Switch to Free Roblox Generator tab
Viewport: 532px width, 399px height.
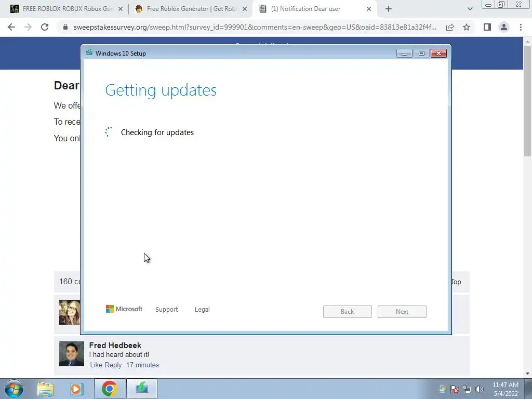[190, 9]
